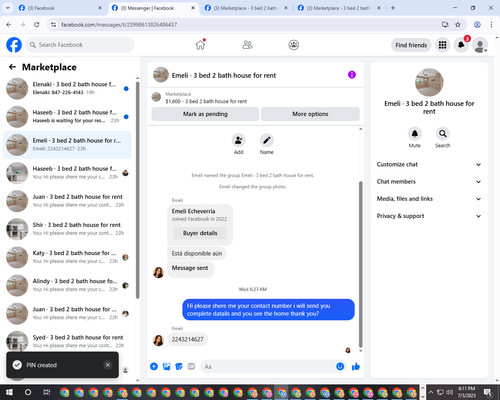Open Windows Start menu
Image resolution: width=500 pixels, height=400 pixels.
pyautogui.click(x=9, y=392)
